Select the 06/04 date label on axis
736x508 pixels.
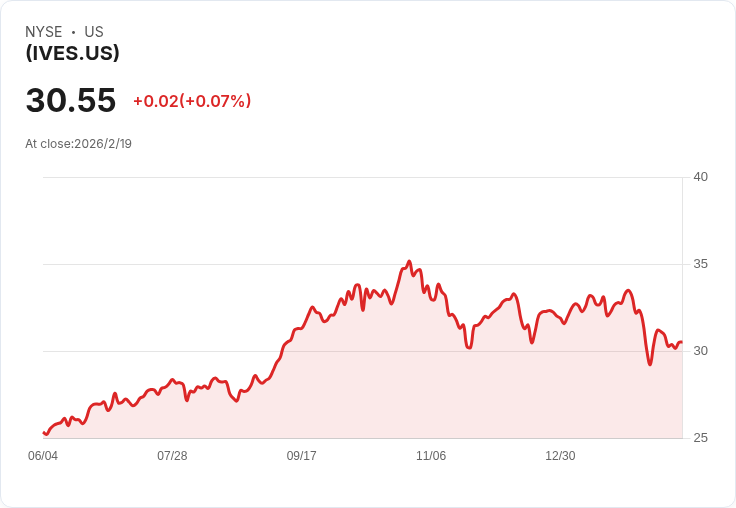[x=43, y=456]
